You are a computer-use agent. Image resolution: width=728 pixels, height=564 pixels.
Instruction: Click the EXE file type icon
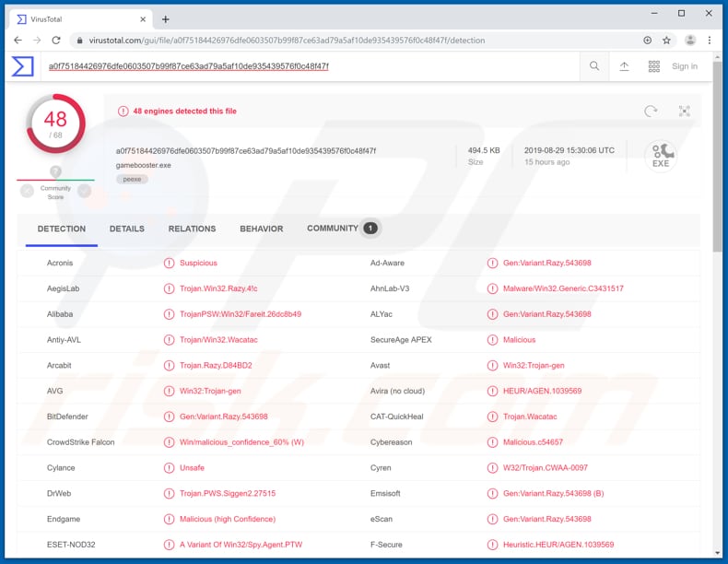(x=661, y=156)
